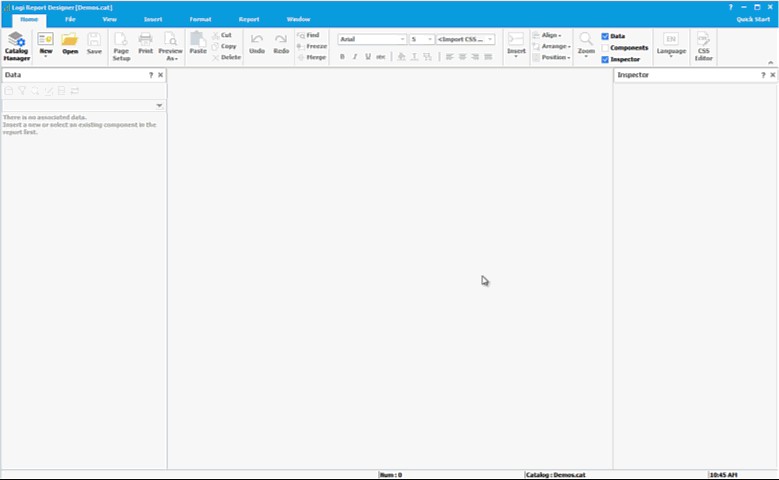This screenshot has height=480, width=779.
Task: Open the Arial font name dropdown
Action: coord(402,40)
